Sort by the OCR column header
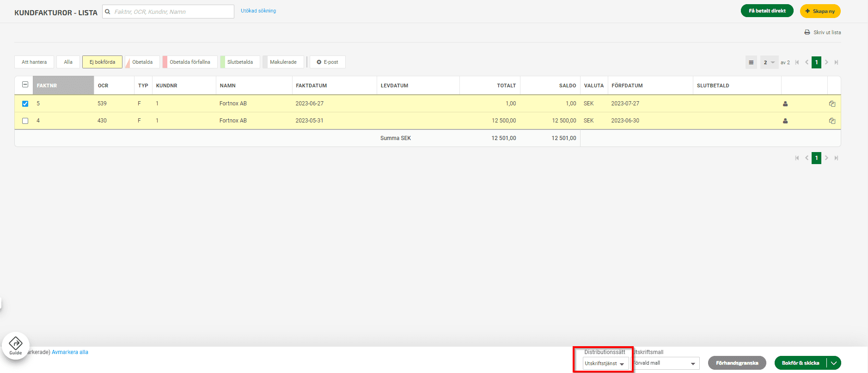This screenshot has height=373, width=868. (x=114, y=86)
